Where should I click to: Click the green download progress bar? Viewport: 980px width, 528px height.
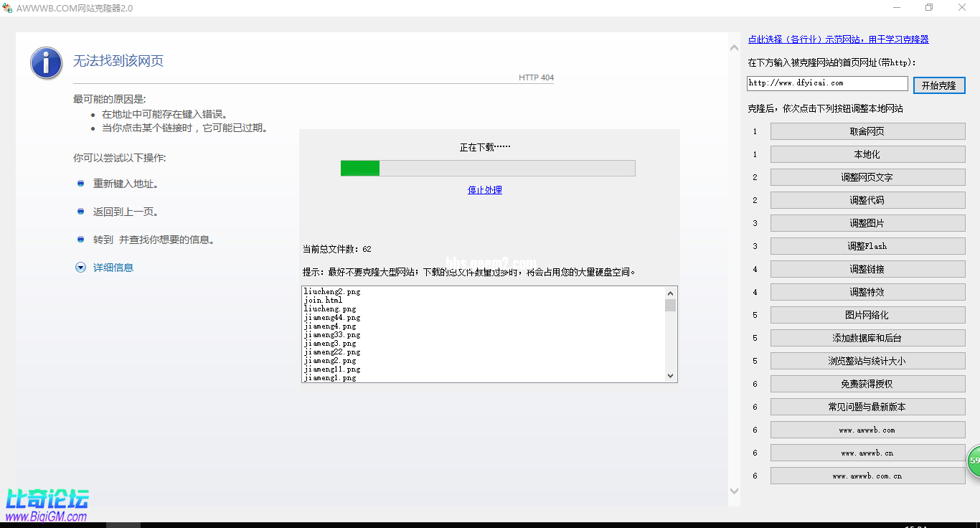tap(488, 168)
